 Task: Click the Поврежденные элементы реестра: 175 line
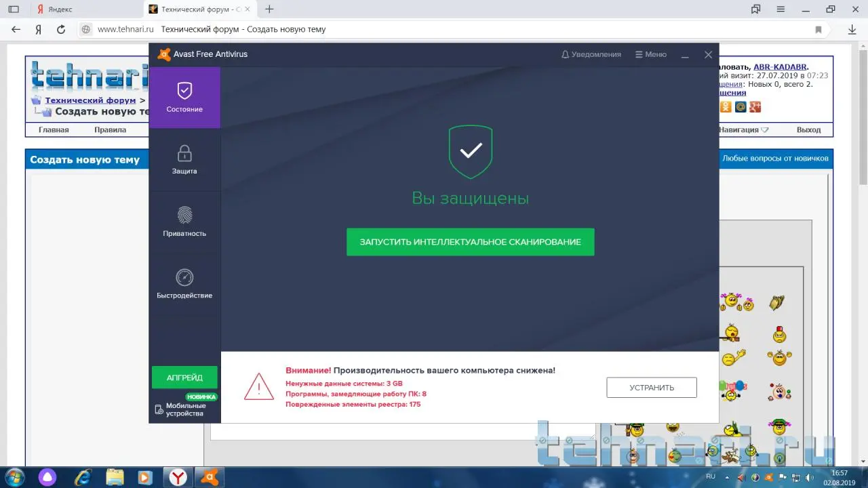(x=353, y=405)
